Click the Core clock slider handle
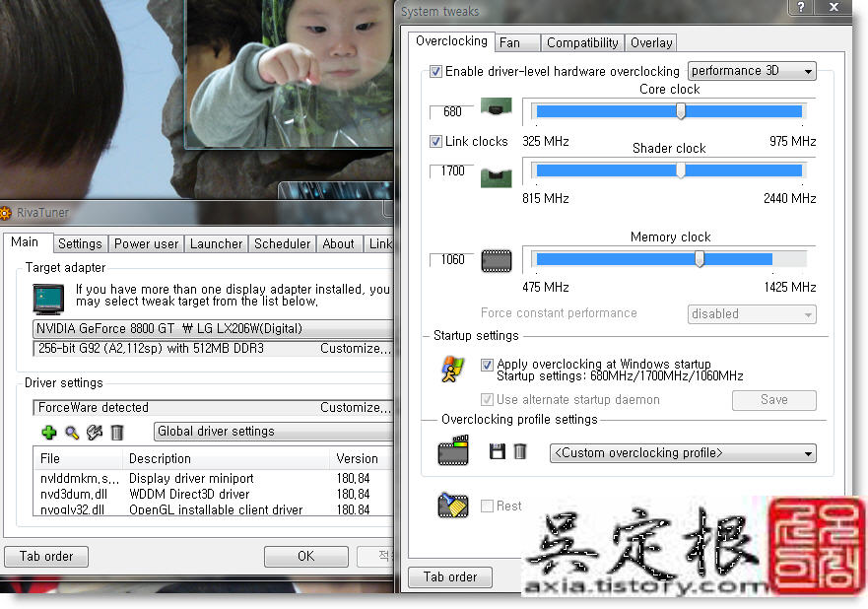Image resolution: width=868 pixels, height=609 pixels. tap(681, 111)
